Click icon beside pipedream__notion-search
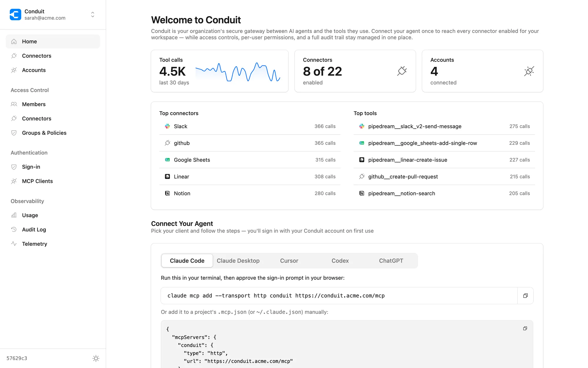The width and height of the screenshot is (588, 368). (x=362, y=193)
